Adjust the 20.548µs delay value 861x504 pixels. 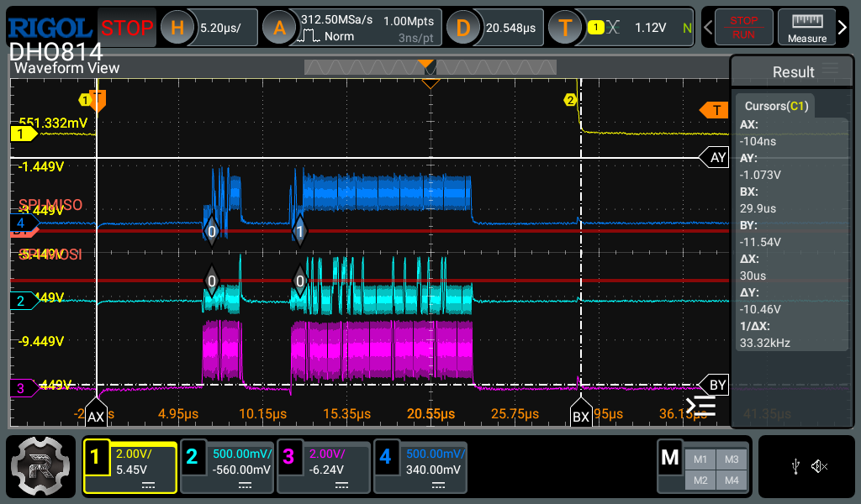pyautogui.click(x=510, y=28)
